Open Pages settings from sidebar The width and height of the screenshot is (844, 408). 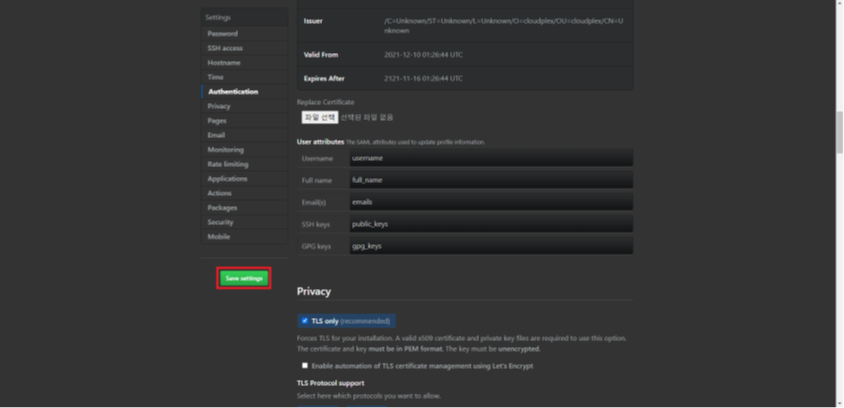[x=217, y=121]
